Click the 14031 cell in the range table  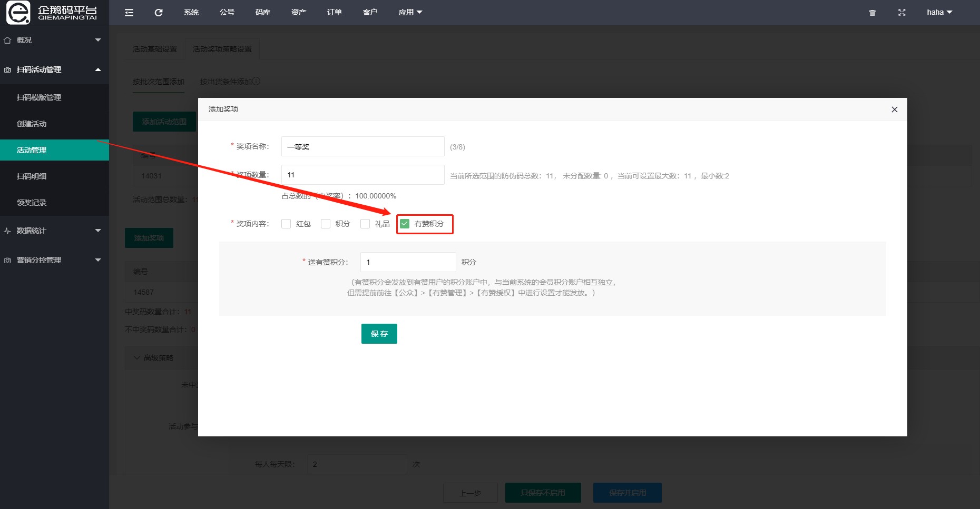tap(152, 176)
